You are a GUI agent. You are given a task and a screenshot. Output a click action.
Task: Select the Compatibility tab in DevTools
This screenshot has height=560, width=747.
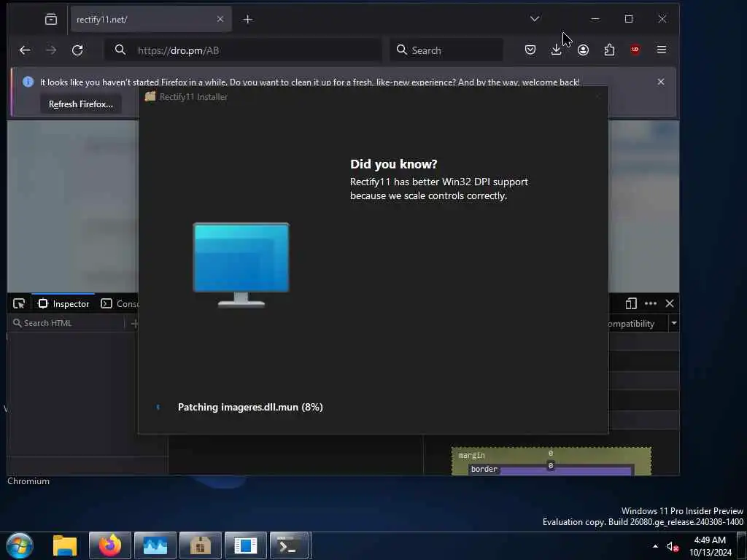pyautogui.click(x=632, y=324)
